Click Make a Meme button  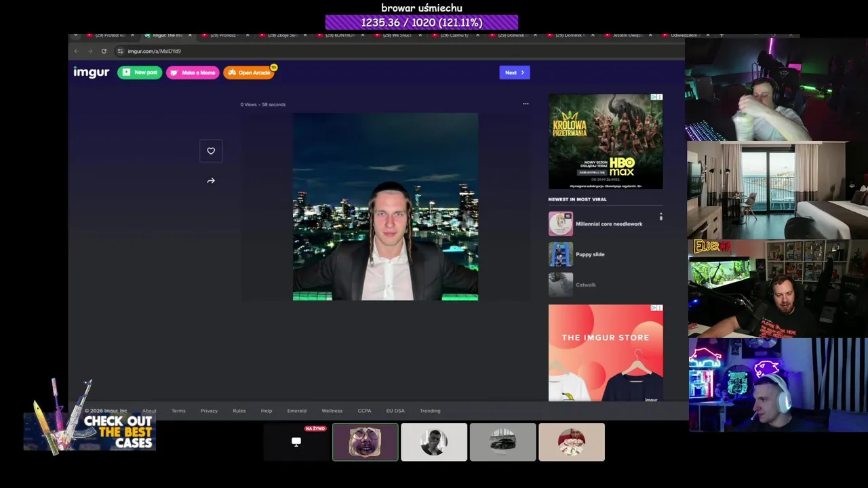(193, 73)
